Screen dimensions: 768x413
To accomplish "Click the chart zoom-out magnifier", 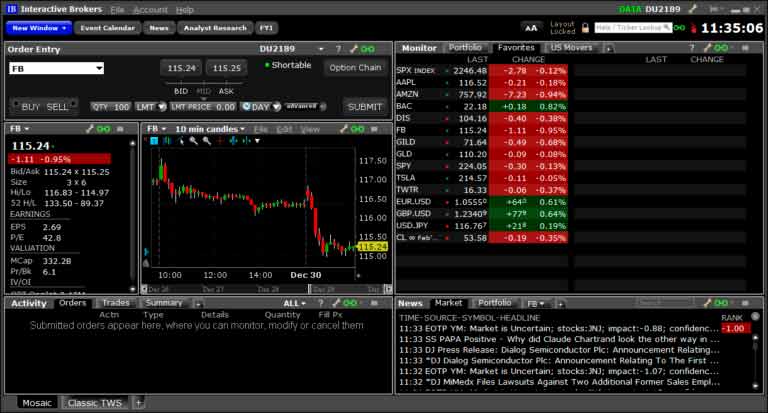I will point(207,141).
